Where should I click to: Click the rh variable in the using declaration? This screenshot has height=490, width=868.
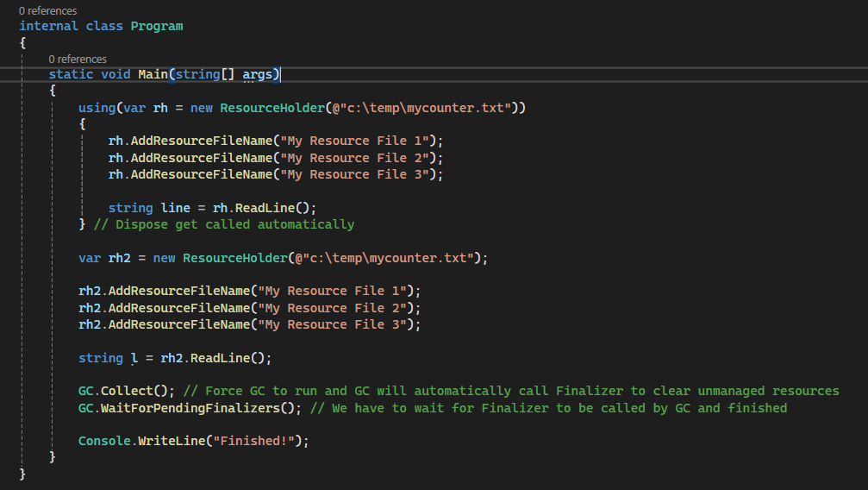point(160,108)
